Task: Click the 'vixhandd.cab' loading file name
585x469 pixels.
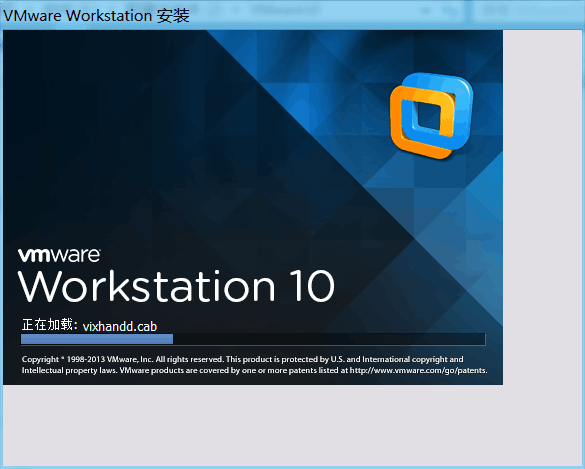Action: point(120,326)
